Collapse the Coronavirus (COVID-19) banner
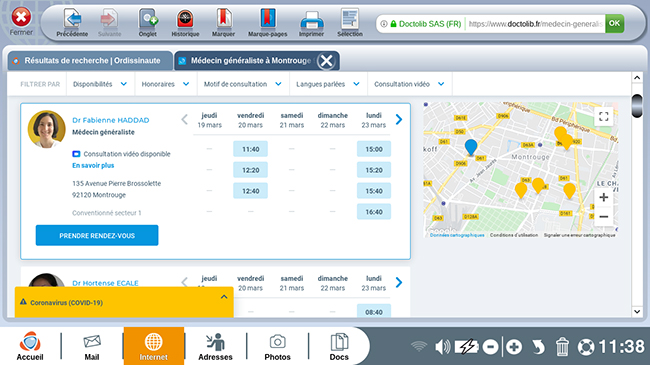 (x=224, y=297)
